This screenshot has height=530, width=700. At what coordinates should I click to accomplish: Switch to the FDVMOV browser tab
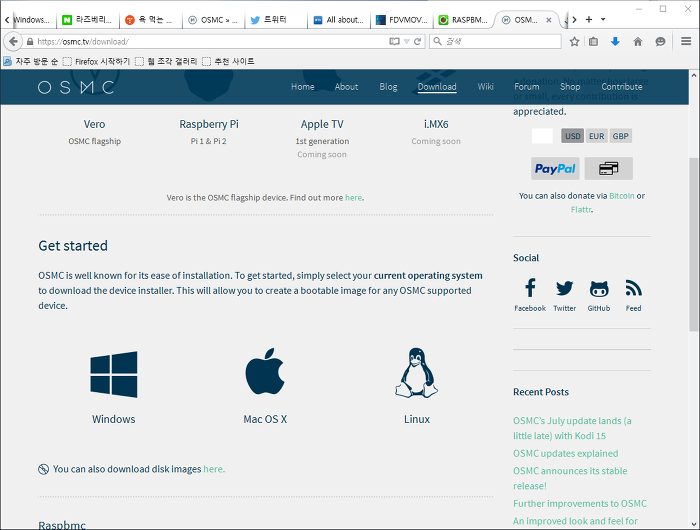(x=401, y=20)
